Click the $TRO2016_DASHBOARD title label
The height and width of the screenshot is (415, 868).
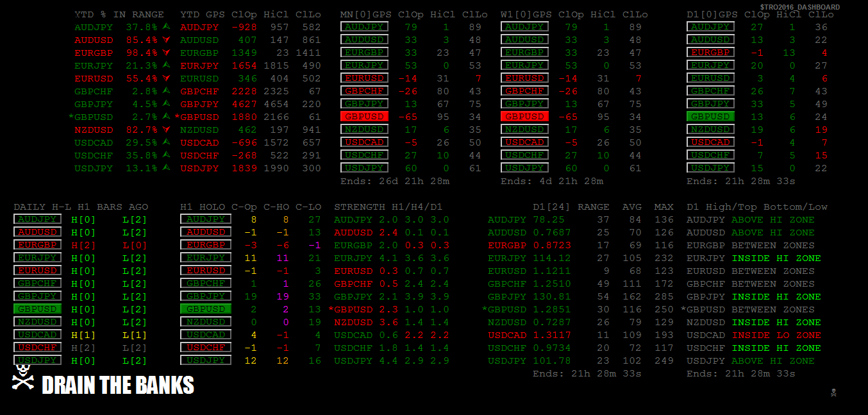pyautogui.click(x=799, y=7)
